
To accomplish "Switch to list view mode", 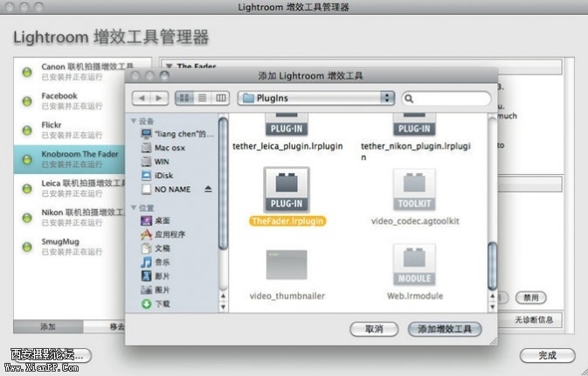I will coord(203,97).
